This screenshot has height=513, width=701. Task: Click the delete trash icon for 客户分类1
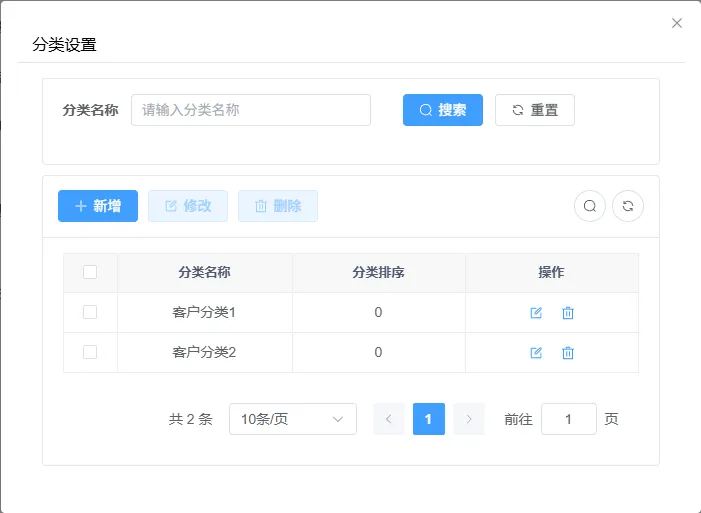coord(568,313)
